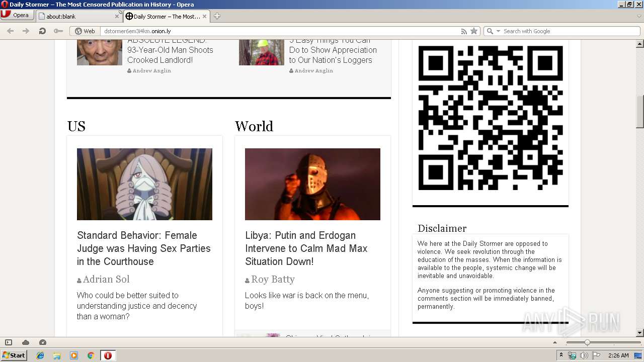Click the Action Center flag icon
Viewport: 644px width, 362px height.
(596, 355)
